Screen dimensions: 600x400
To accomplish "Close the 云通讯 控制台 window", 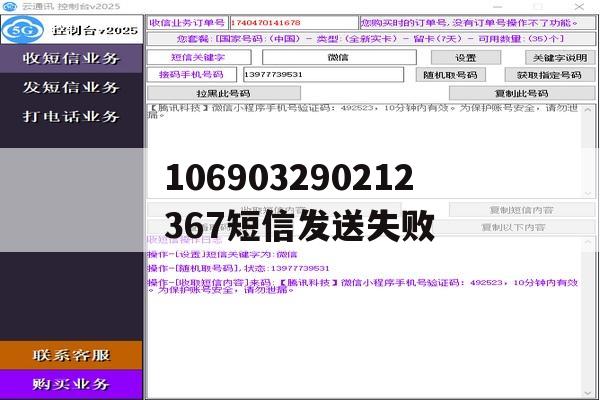I will click(579, 7).
